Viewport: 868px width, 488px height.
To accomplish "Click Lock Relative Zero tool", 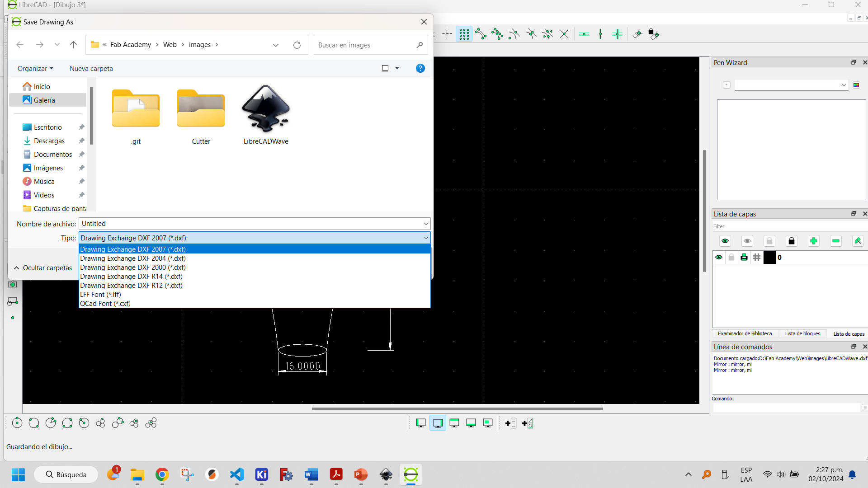I will [x=654, y=34].
